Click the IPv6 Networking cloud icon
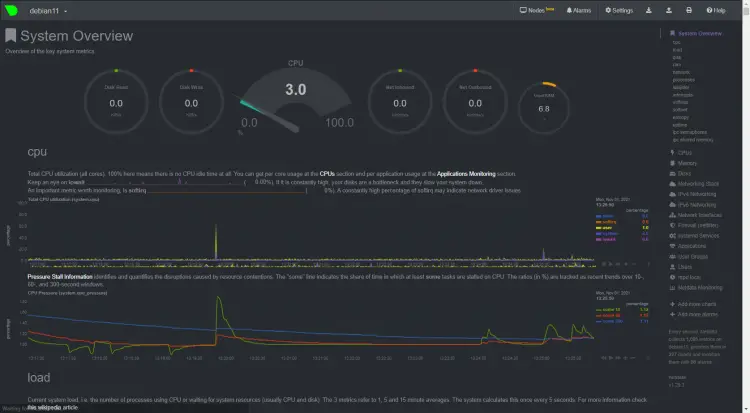Screen dimensions: 750x413 tap(673, 205)
